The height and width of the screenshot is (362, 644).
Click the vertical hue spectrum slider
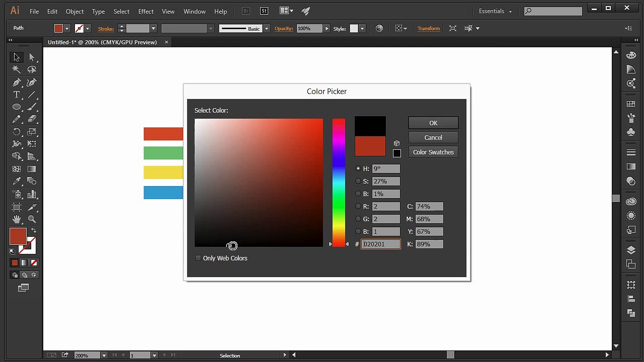pyautogui.click(x=339, y=183)
